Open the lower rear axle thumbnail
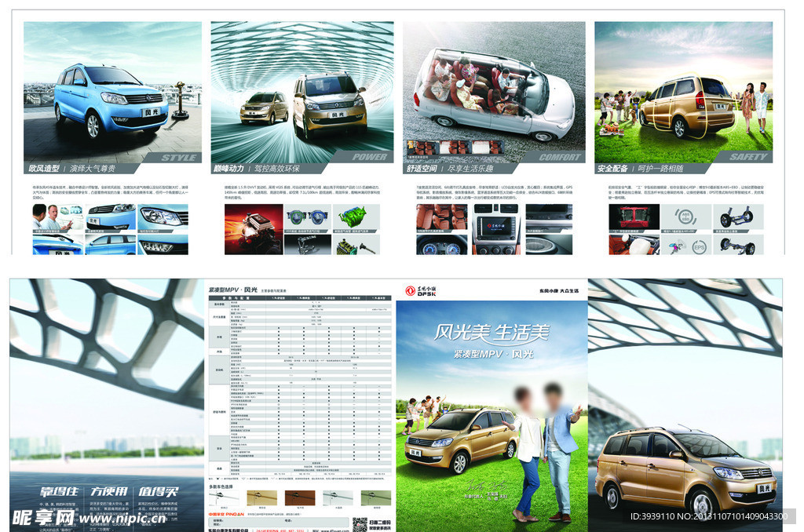Viewport: 804px width, 532px height. pyautogui.click(x=738, y=245)
